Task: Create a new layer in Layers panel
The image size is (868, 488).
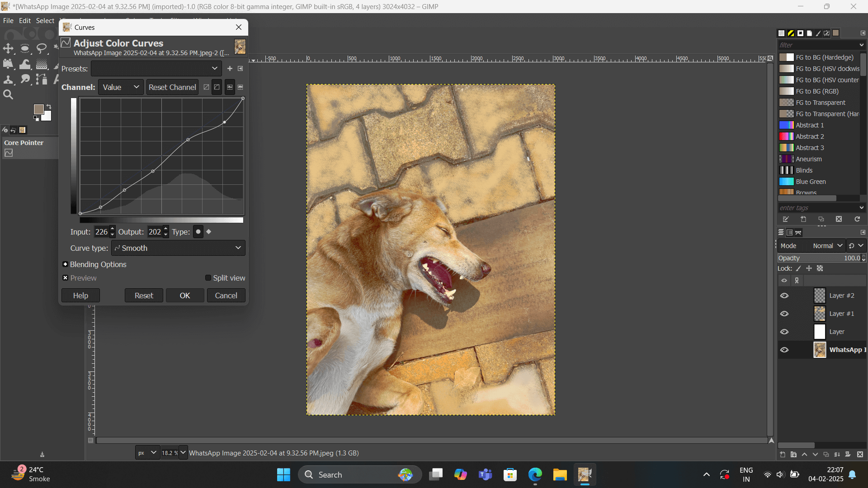Action: pos(783,455)
